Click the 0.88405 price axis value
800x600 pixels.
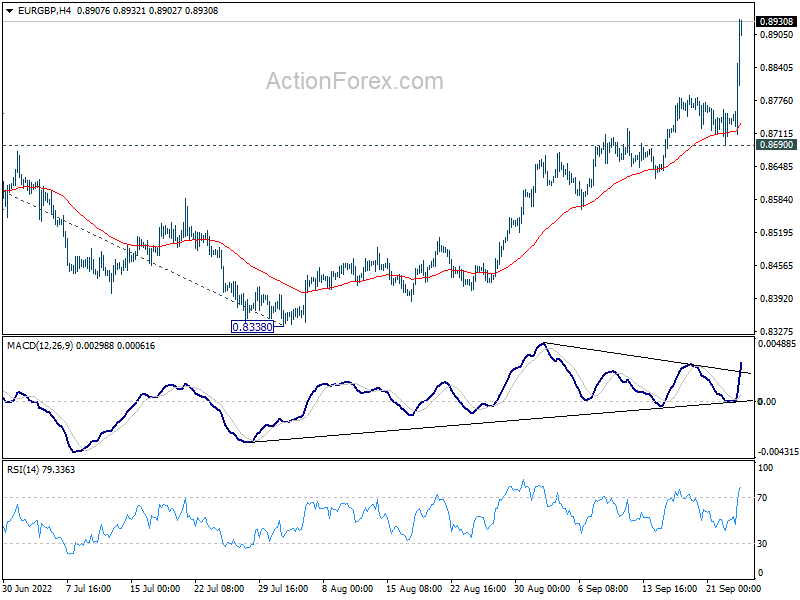[777, 68]
